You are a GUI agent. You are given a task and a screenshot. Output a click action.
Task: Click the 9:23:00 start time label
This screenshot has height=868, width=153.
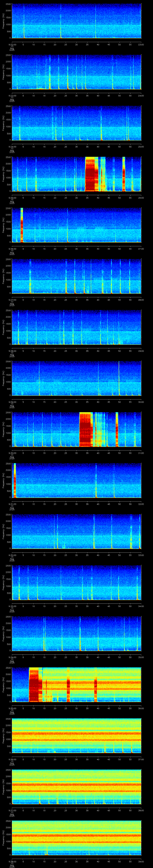12,96
